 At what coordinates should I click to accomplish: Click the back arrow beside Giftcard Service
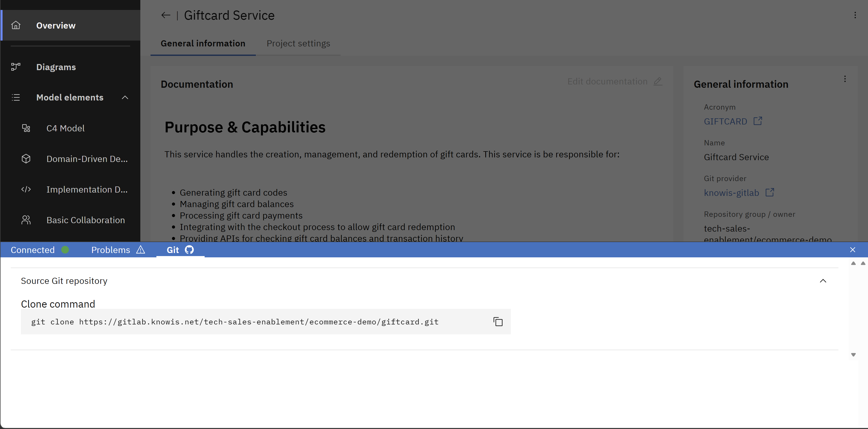(x=165, y=15)
